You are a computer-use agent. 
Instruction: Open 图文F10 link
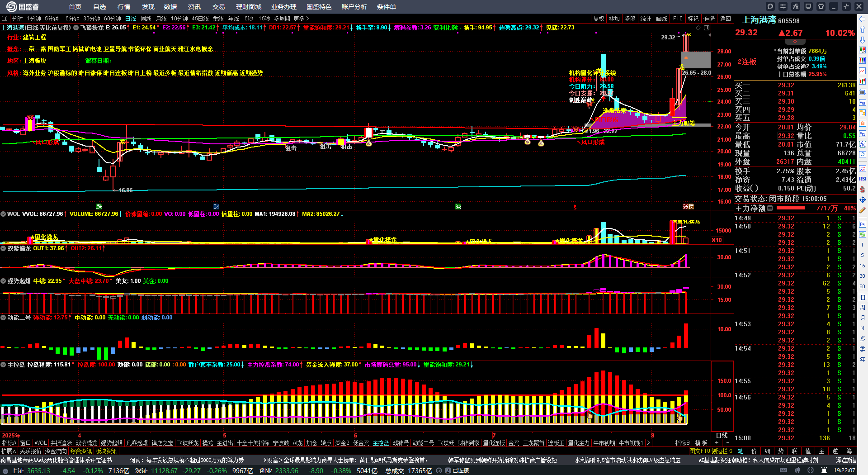[x=700, y=451]
